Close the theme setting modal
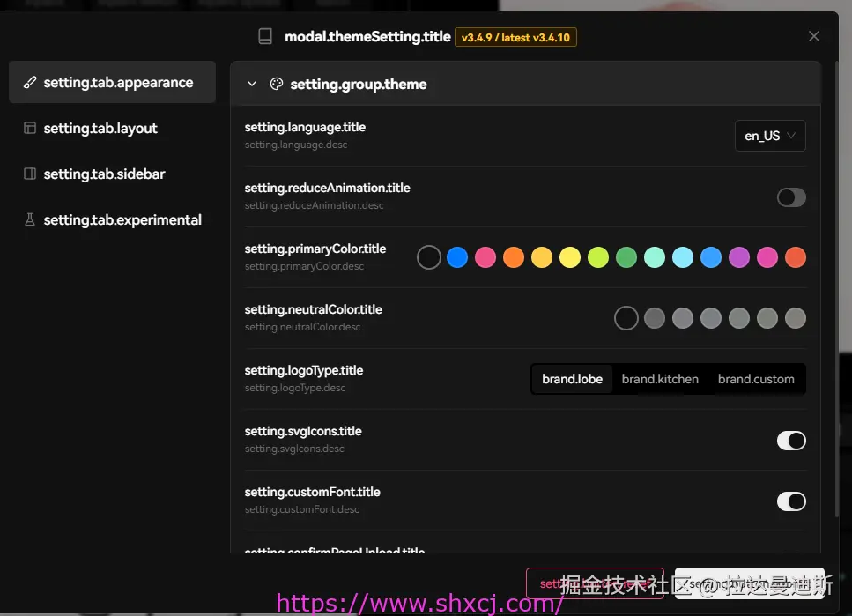 813,36
